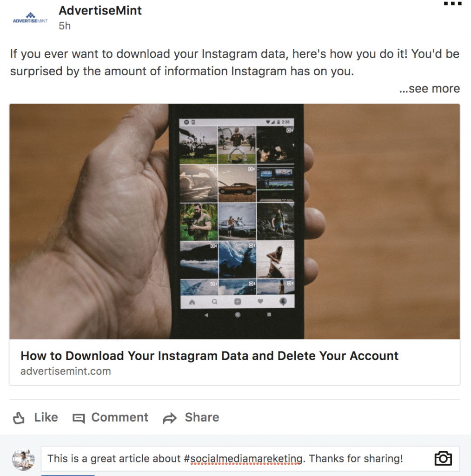Click the Share arrow icon

pyautogui.click(x=169, y=418)
